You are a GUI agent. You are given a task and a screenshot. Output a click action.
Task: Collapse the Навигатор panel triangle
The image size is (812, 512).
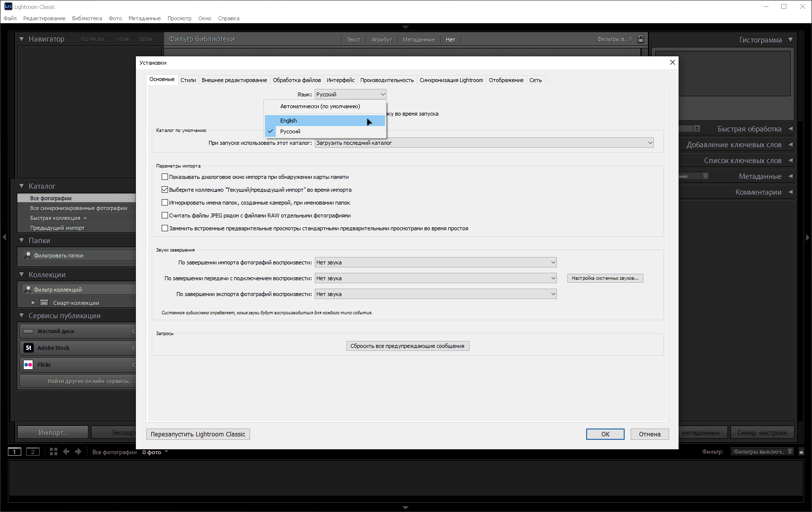point(21,39)
